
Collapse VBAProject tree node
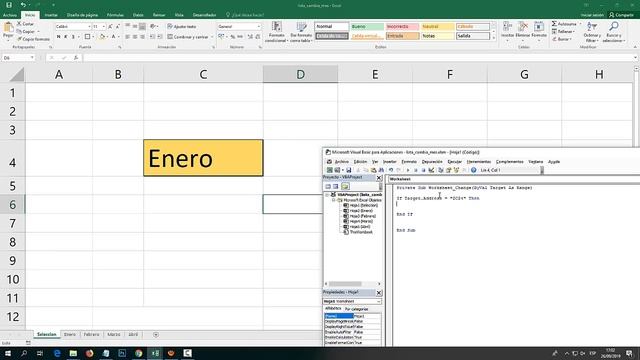pos(327,195)
